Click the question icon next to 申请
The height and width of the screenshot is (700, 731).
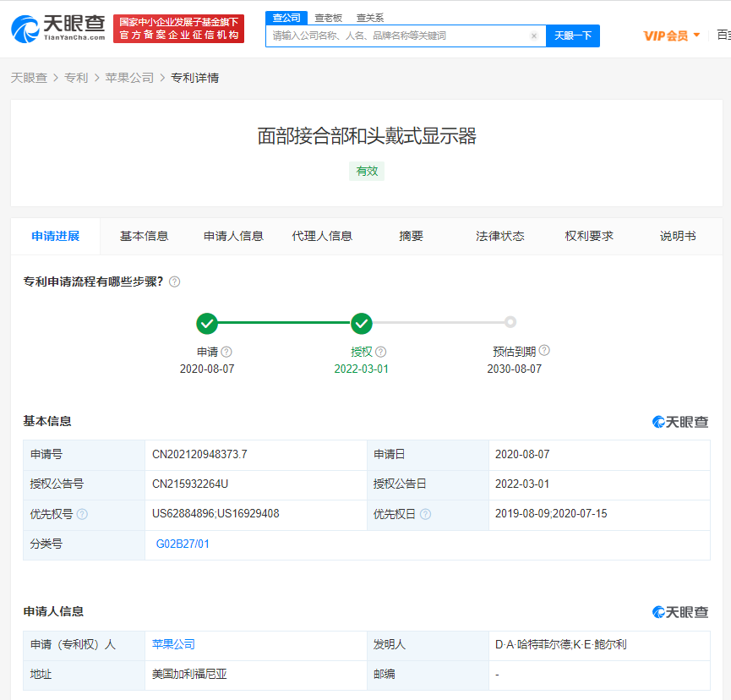pyautogui.click(x=226, y=352)
